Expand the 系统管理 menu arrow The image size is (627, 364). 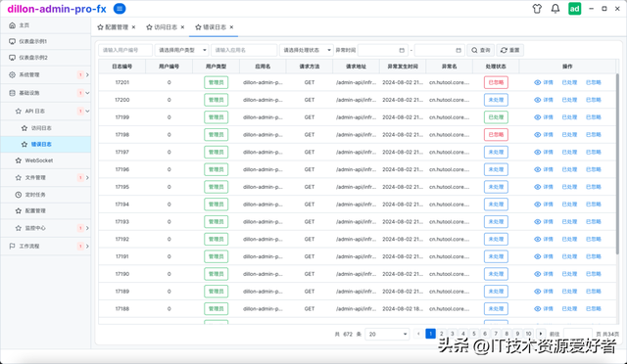tap(87, 74)
